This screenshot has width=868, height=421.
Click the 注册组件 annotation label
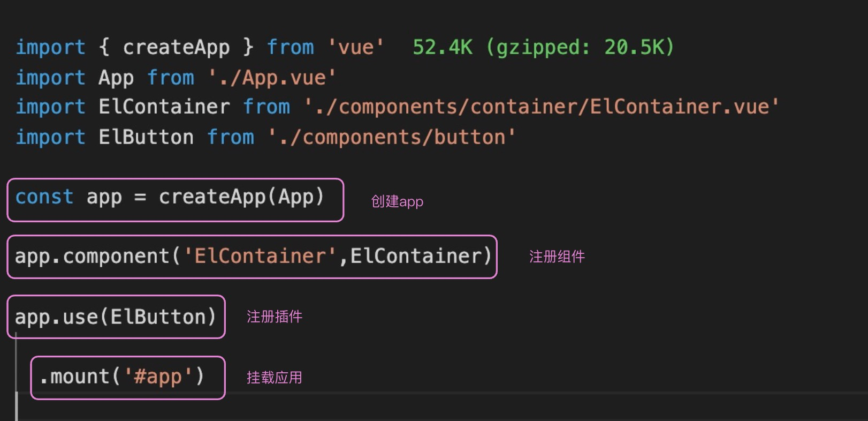pos(557,257)
